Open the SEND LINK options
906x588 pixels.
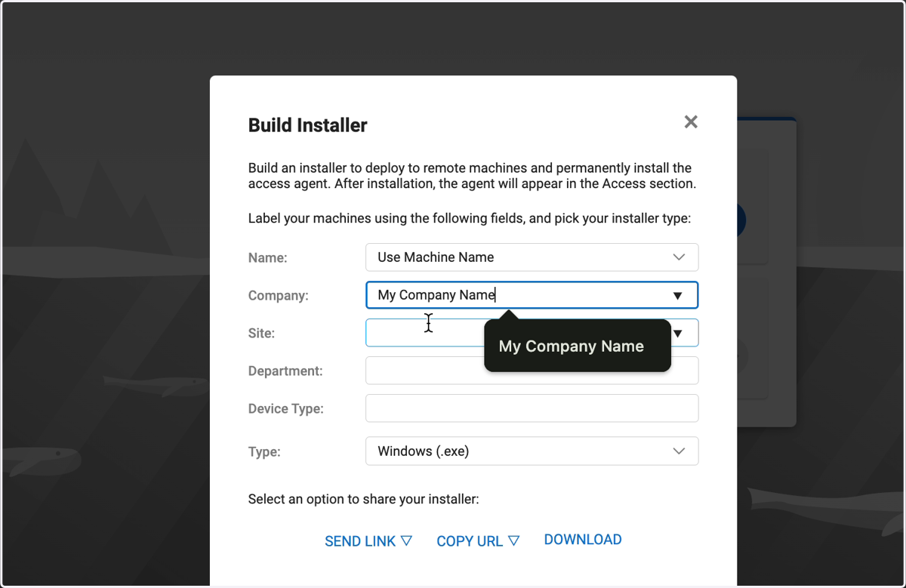pyautogui.click(x=368, y=541)
